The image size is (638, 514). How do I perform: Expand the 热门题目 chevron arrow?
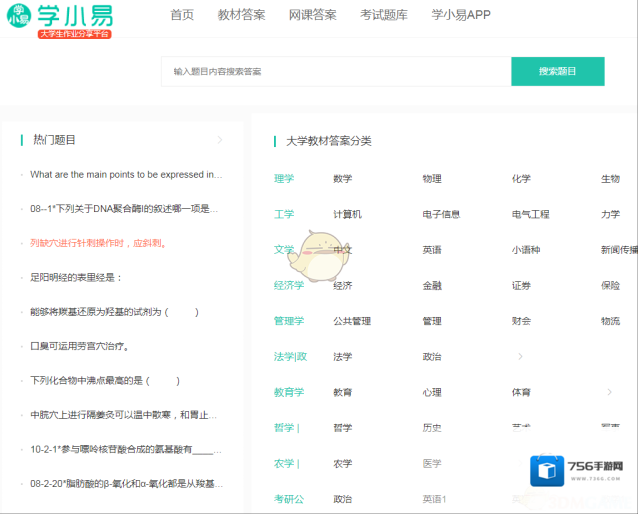pos(220,140)
